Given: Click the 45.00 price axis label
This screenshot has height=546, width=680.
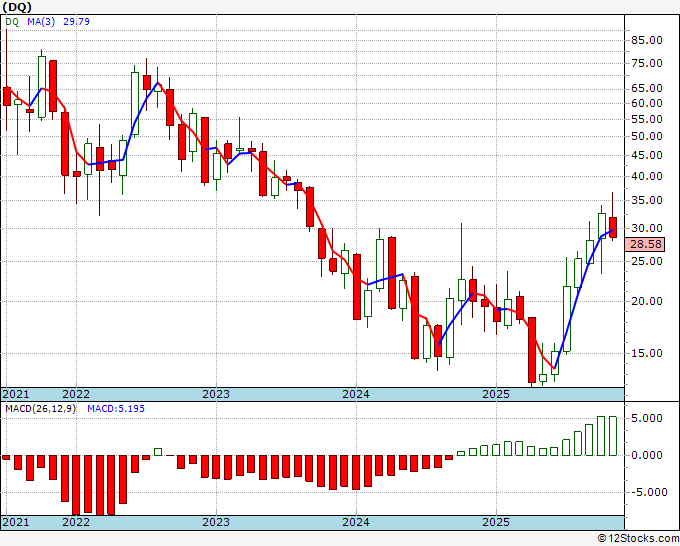Looking at the screenshot, I should [647, 155].
